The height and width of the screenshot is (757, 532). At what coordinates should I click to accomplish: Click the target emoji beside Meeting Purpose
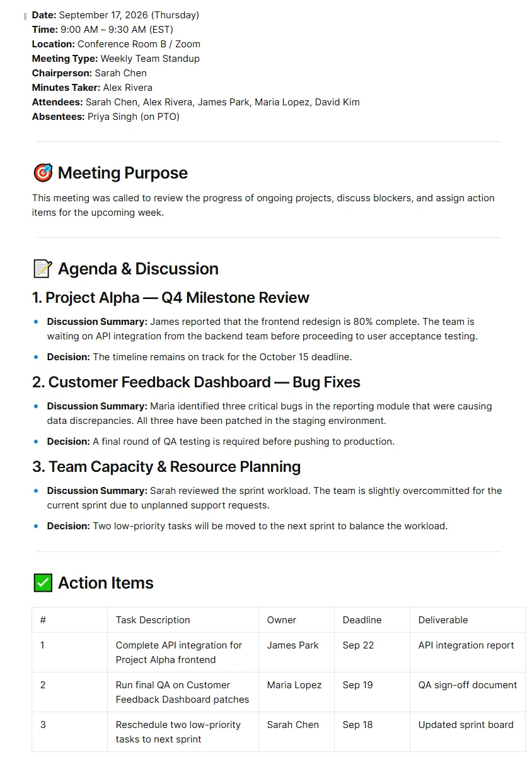tap(42, 173)
